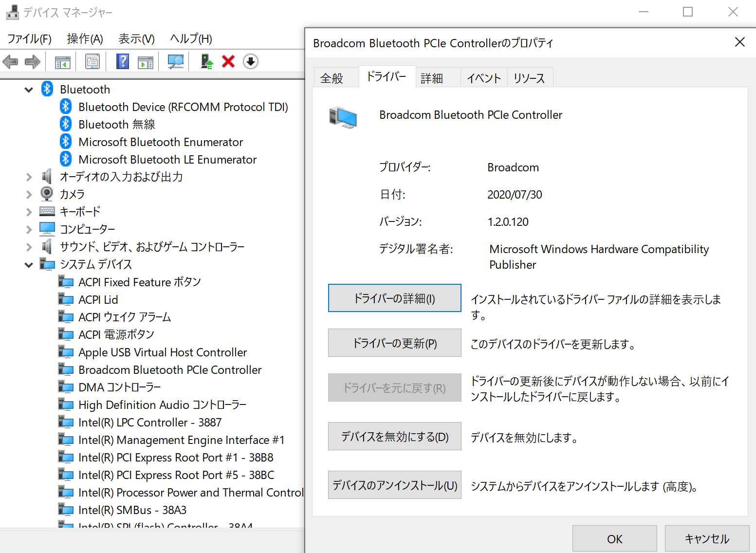Click the blue Help question mark icon

(x=123, y=61)
